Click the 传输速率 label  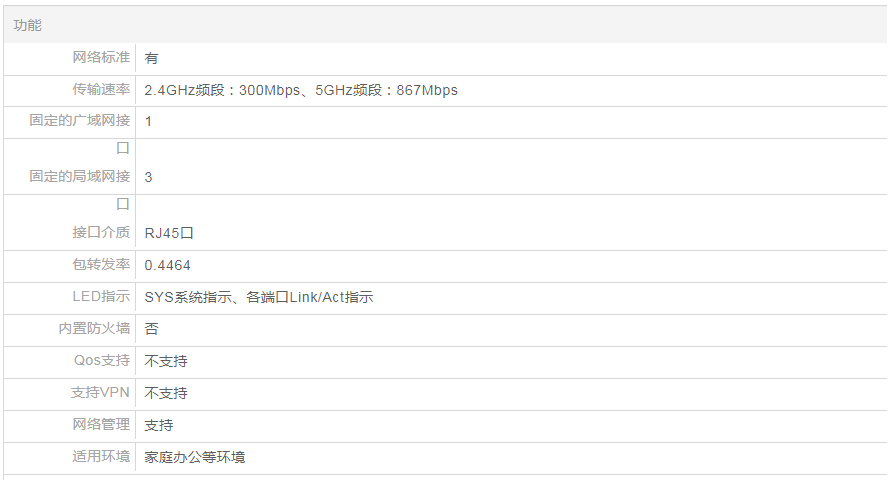pyautogui.click(x=101, y=89)
